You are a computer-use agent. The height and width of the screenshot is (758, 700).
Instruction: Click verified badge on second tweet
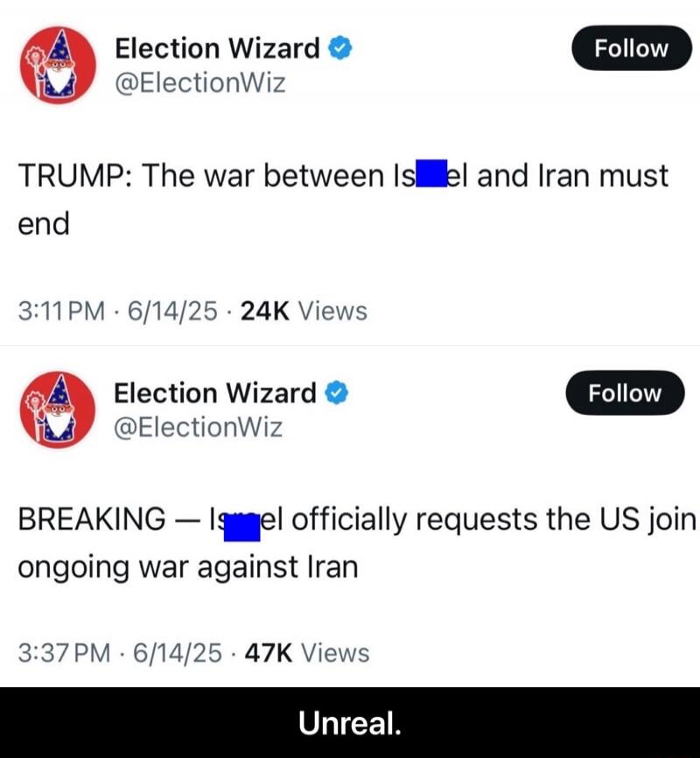tap(337, 393)
